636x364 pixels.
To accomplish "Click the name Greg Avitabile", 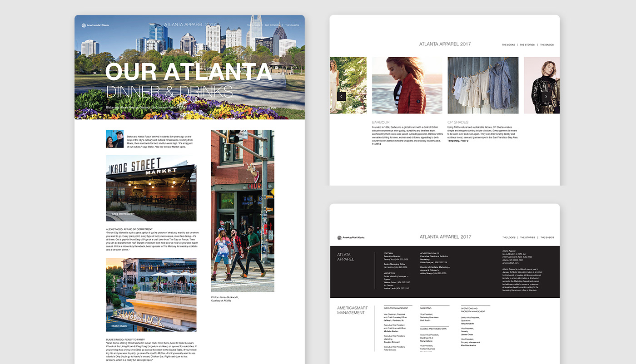I will pyautogui.click(x=468, y=324).
